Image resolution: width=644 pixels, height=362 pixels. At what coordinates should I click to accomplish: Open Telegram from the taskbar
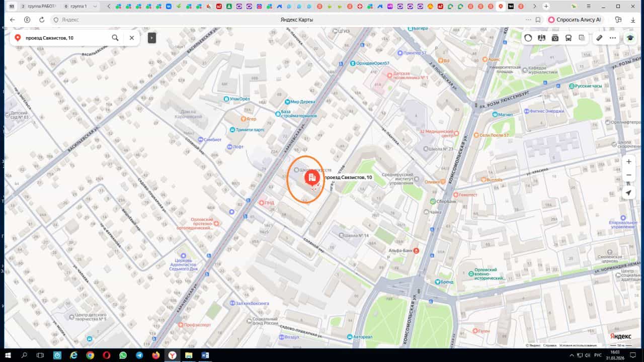coord(139,355)
